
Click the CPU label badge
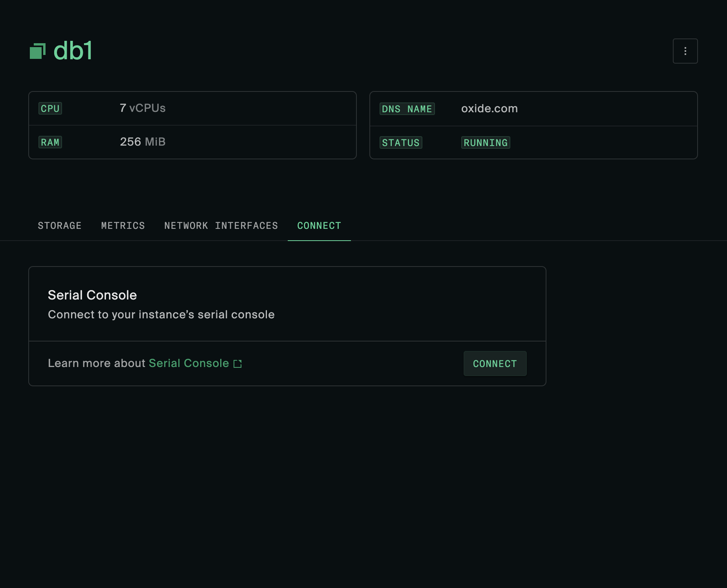(50, 108)
